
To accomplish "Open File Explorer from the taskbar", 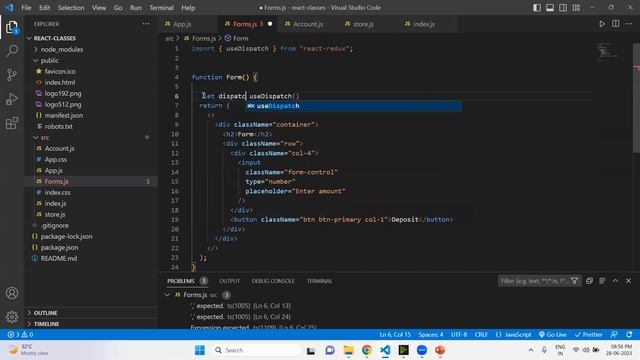I will (349, 350).
